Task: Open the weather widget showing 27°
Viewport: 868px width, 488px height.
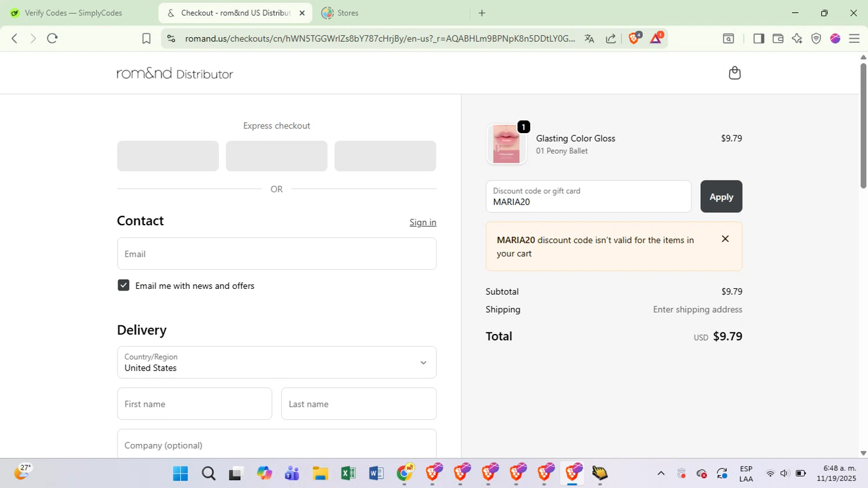Action: [22, 472]
